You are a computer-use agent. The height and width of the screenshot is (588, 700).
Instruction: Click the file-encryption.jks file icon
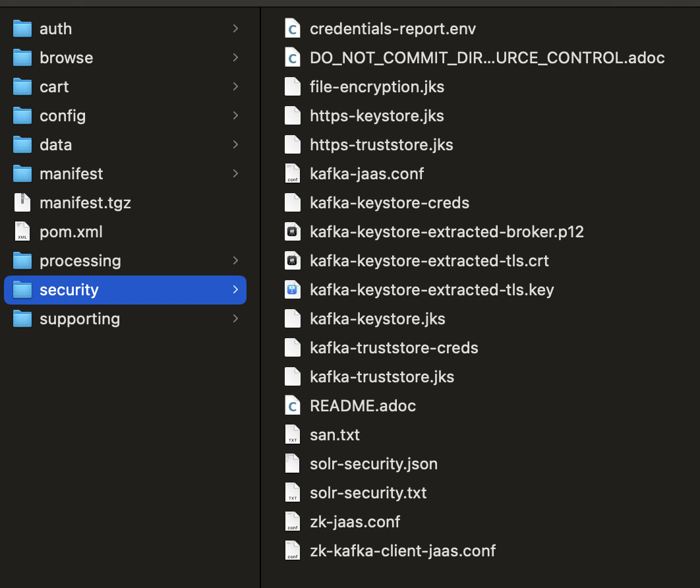pyautogui.click(x=293, y=87)
